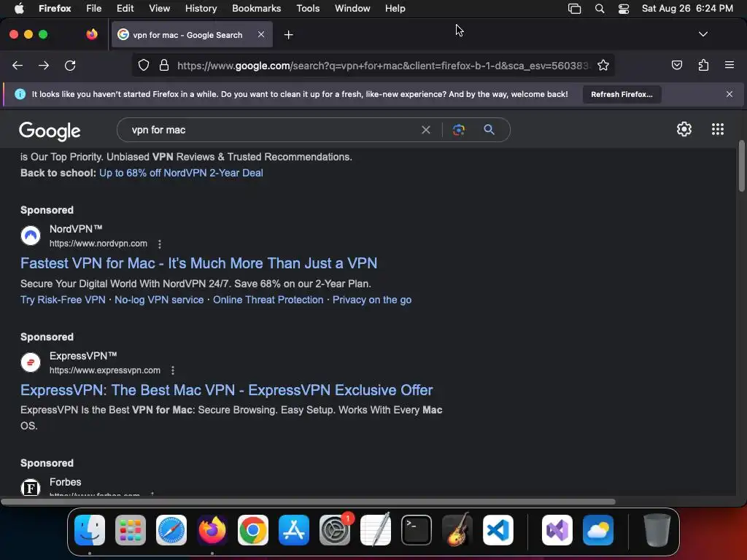Click the vertical page scrollbar

741,166
